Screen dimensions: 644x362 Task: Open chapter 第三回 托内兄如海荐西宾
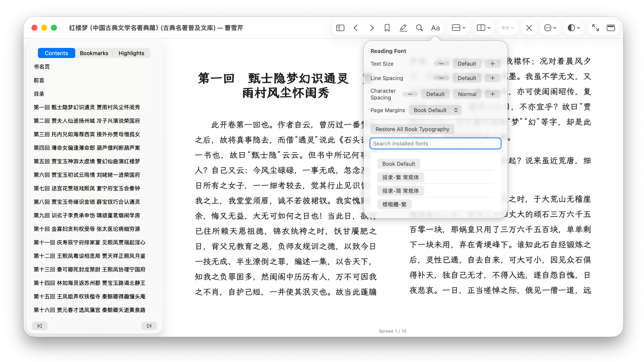point(87,134)
